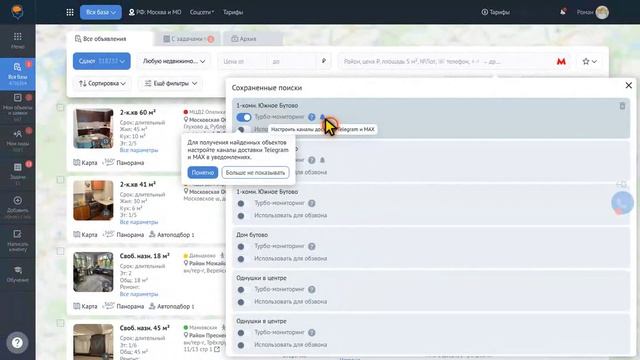Open Написать клиенту in the left sidebar

point(18,240)
